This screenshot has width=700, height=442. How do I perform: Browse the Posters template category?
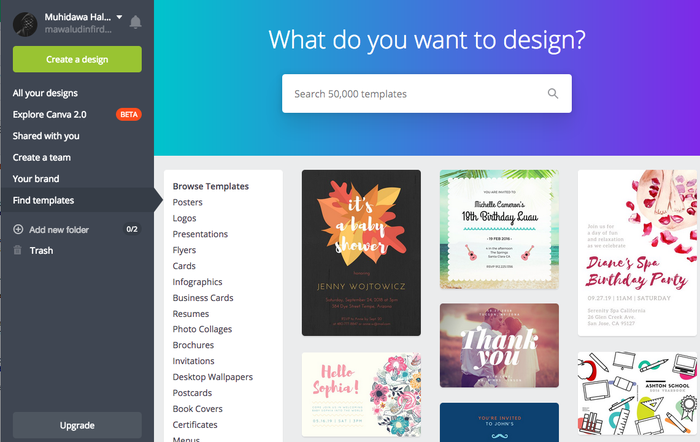tap(188, 202)
